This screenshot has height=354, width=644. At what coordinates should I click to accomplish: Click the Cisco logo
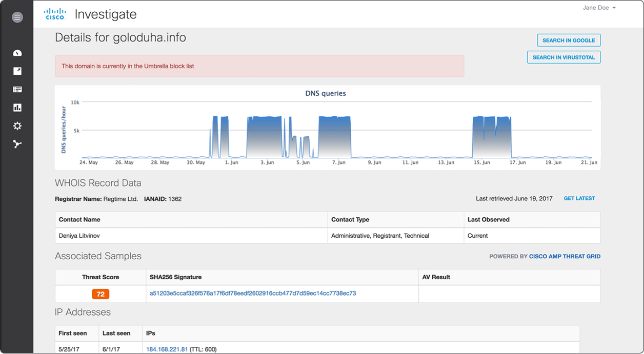[x=55, y=14]
